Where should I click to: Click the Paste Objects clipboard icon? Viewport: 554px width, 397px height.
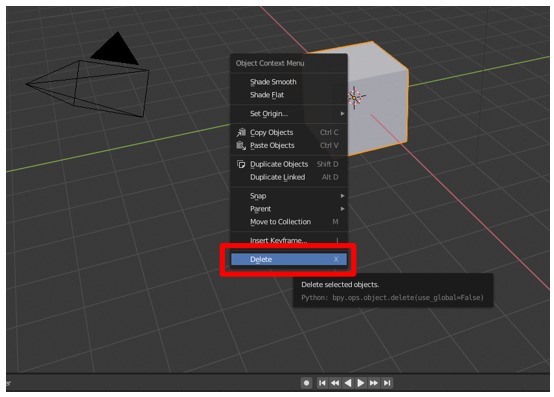coord(241,146)
